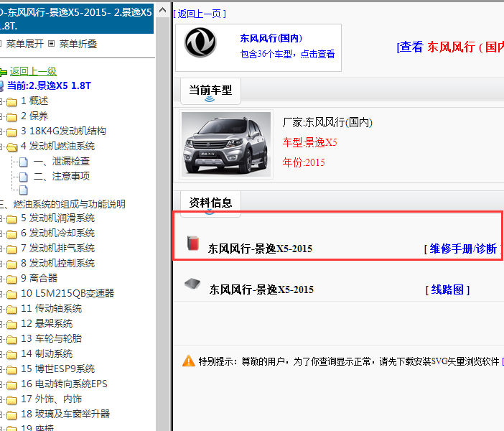The width and height of the screenshot is (504, 431).
Task: Select the 资料信息 tab
Action: tap(210, 203)
